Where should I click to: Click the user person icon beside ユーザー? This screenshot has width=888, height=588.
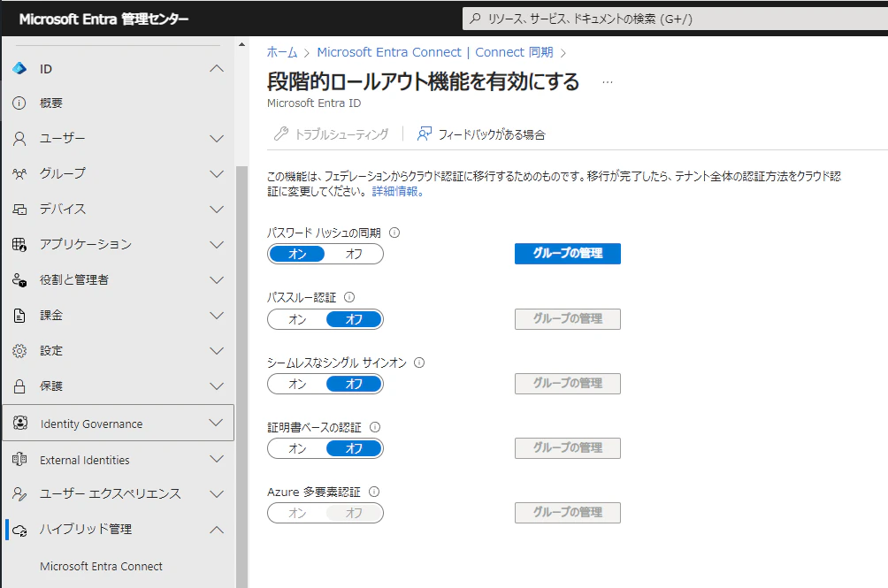pos(19,139)
